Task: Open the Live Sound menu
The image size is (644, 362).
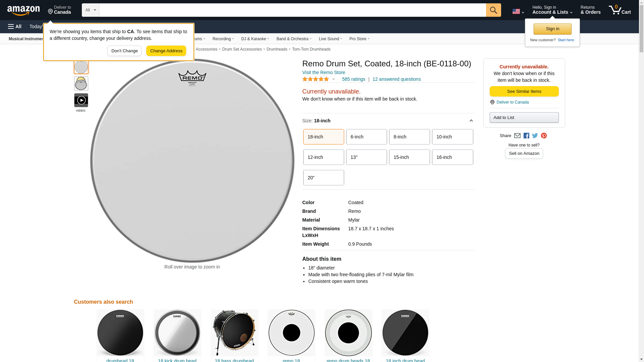Action: 330,39
